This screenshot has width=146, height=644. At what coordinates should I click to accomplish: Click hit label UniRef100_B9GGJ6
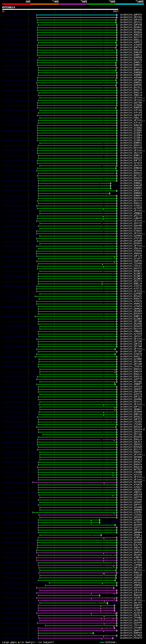(131, 50)
